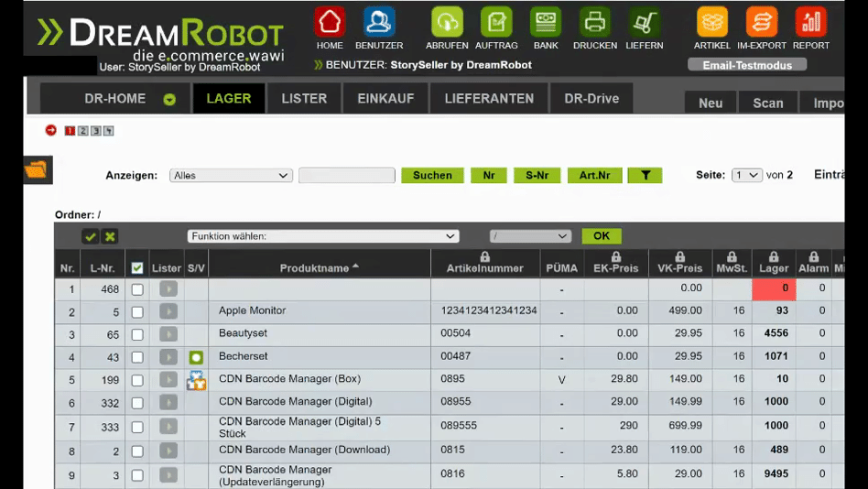Viewport: 868px width, 489px height.
Task: Click the lock icon above Artikelnummer column
Action: [485, 256]
